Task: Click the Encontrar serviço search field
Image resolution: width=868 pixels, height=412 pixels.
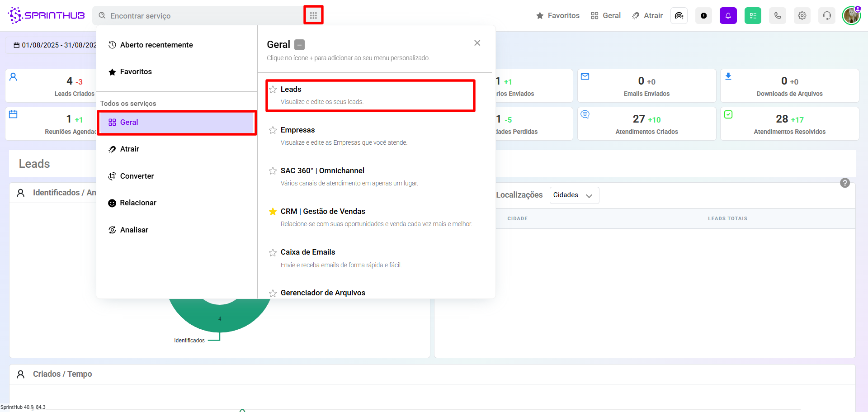Action: tap(199, 16)
